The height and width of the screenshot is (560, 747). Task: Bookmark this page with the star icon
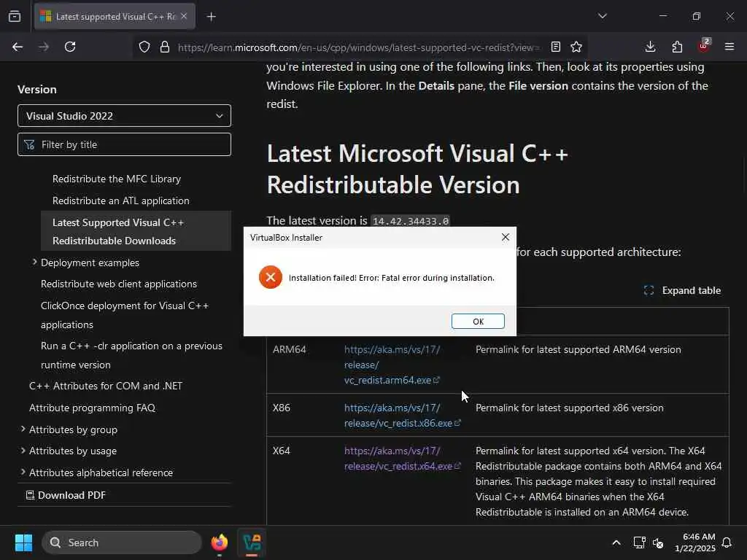(576, 47)
